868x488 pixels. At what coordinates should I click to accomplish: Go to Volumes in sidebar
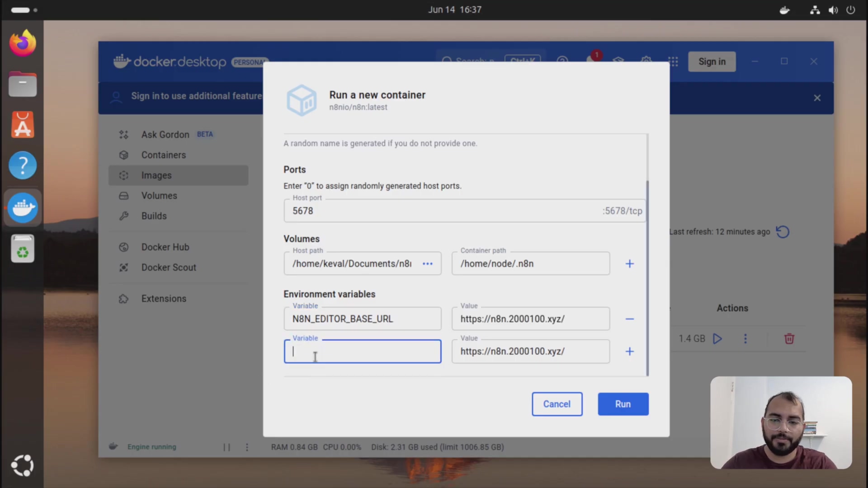(178, 196)
